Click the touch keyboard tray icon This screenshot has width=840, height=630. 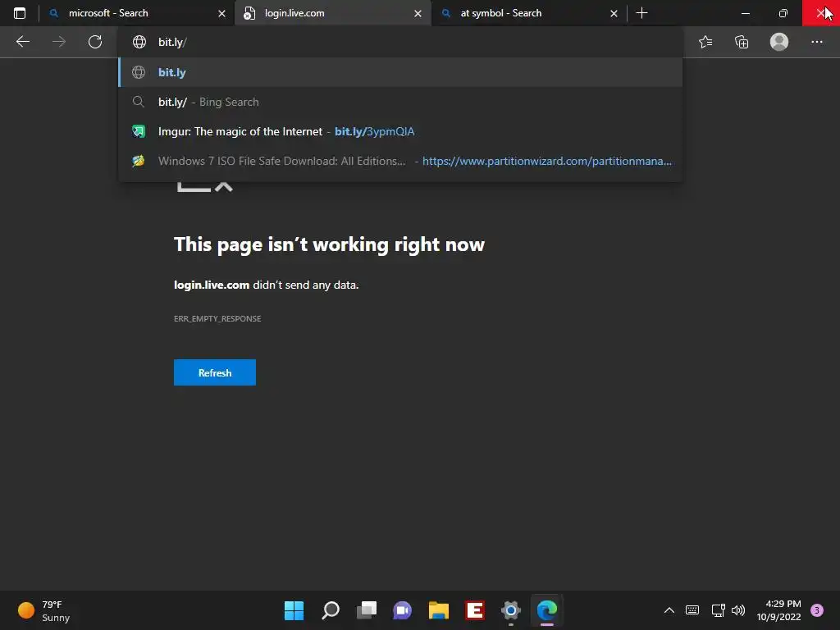(x=692, y=610)
